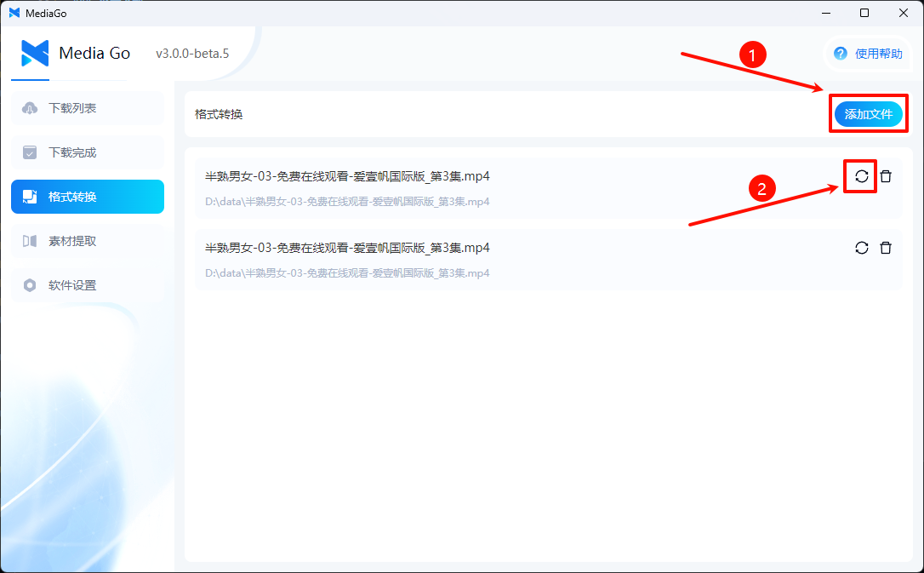Open the 下载列表 download list page
Viewport: 924px width, 573px height.
click(x=88, y=108)
